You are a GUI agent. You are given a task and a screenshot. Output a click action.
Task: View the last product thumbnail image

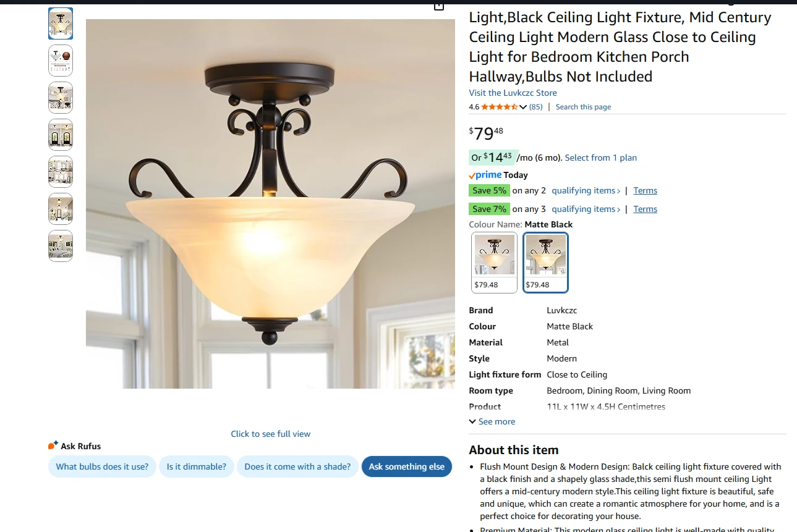click(61, 246)
